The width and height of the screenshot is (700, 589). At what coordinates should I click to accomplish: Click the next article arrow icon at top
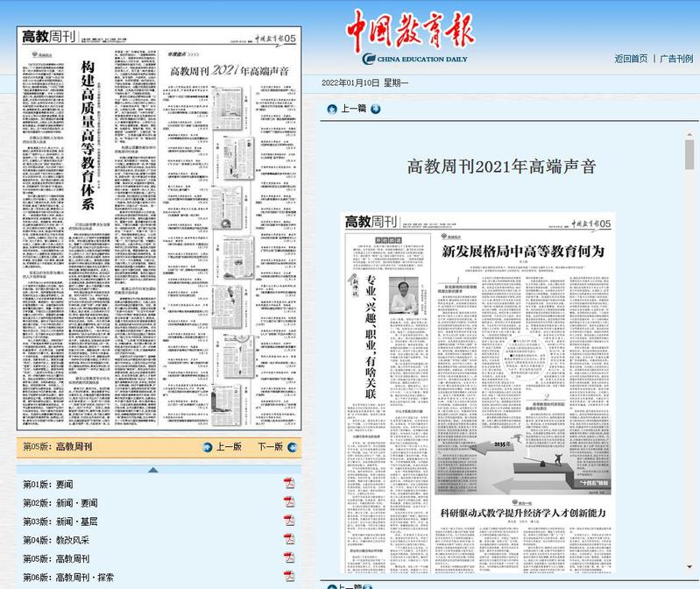coord(376,109)
